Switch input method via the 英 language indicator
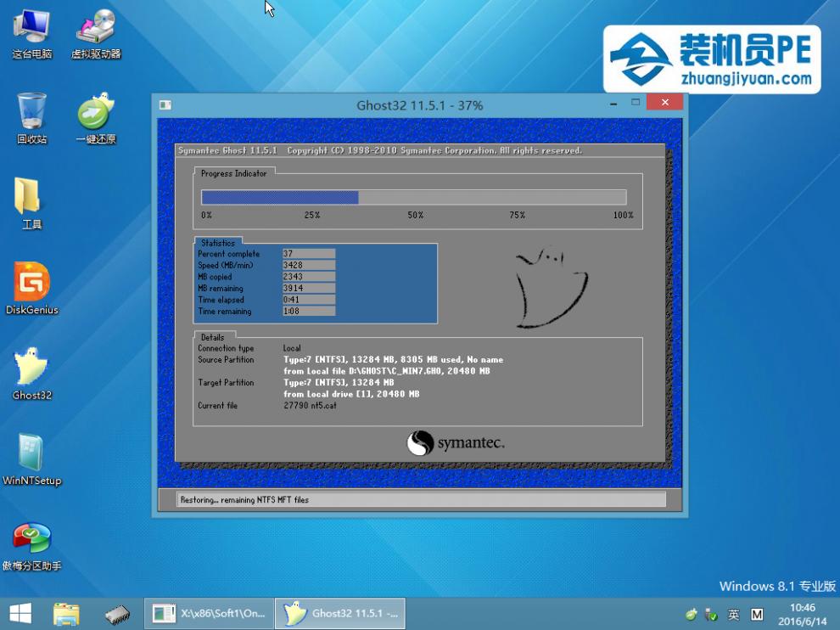840x630 pixels. 734,614
